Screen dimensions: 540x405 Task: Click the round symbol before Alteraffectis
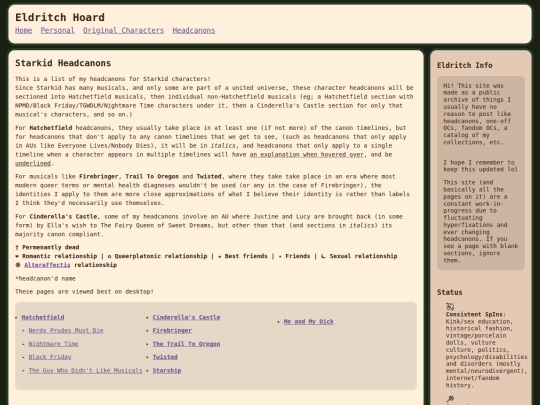click(18, 265)
